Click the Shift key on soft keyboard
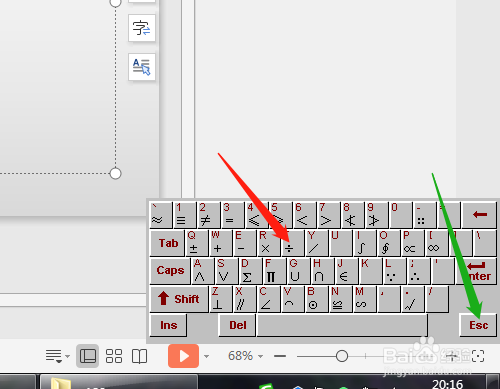The image size is (500, 389). click(x=179, y=299)
